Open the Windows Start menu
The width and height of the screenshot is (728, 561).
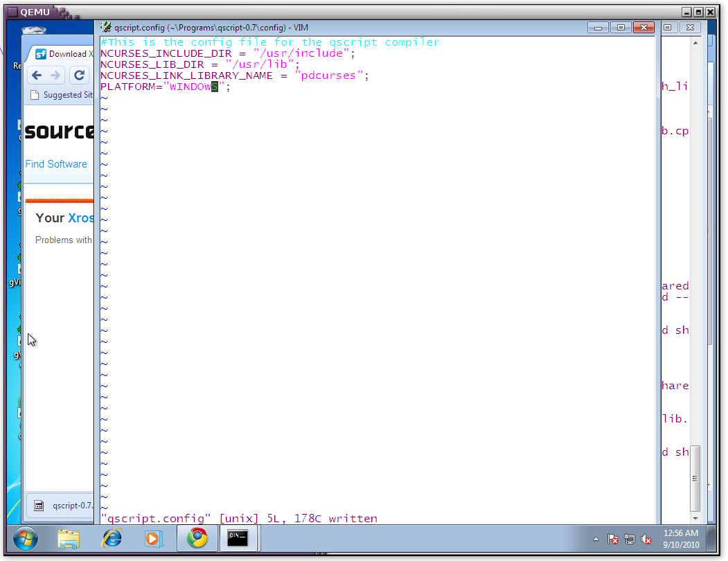pos(26,538)
